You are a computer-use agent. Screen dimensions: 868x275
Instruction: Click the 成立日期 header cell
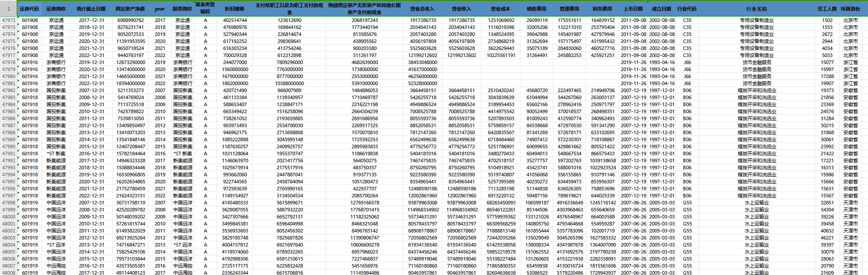pos(662,9)
